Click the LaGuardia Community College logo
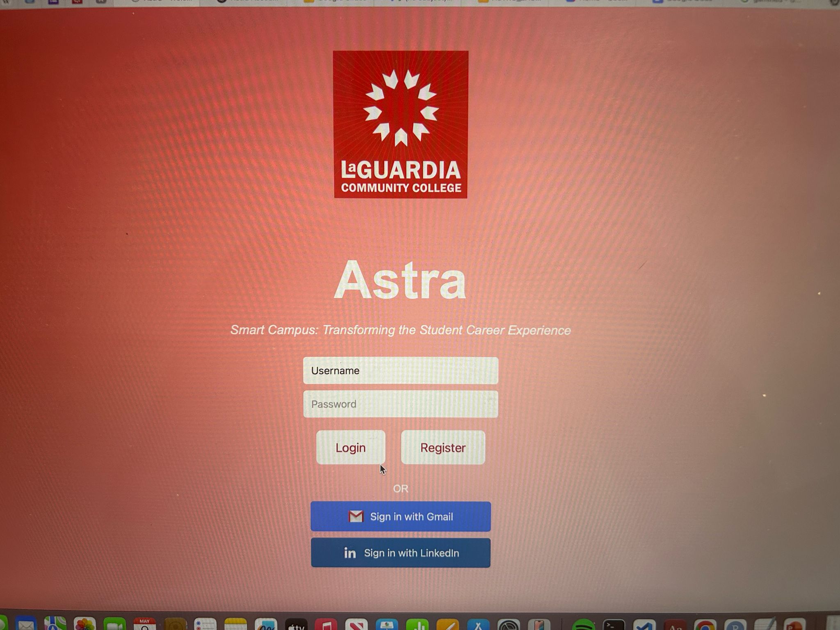The image size is (840, 630). (400, 124)
